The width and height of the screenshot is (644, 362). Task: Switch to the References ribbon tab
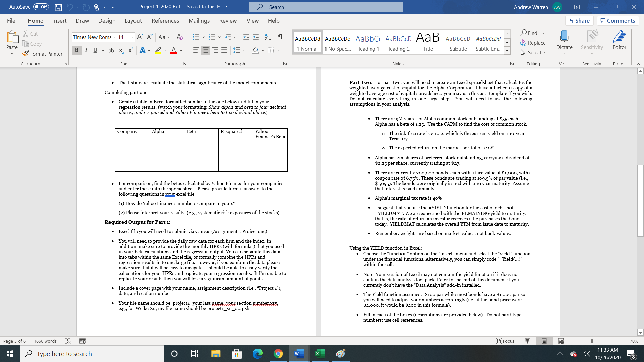165,21
